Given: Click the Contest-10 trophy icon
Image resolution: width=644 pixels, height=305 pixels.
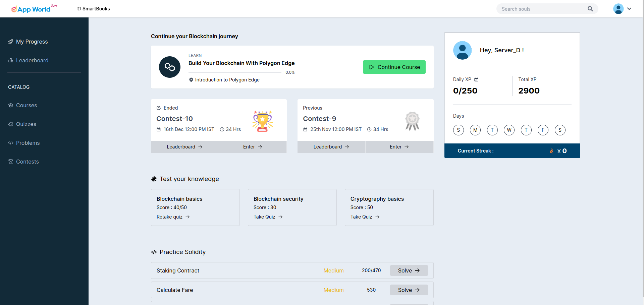Looking at the screenshot, I should [x=263, y=121].
